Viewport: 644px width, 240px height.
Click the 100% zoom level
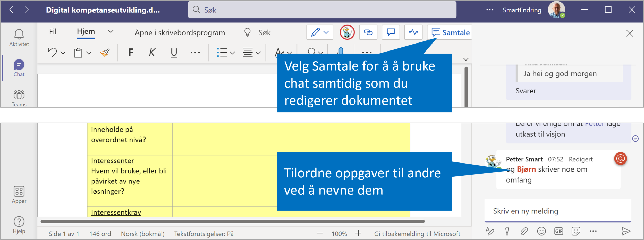pyautogui.click(x=339, y=234)
